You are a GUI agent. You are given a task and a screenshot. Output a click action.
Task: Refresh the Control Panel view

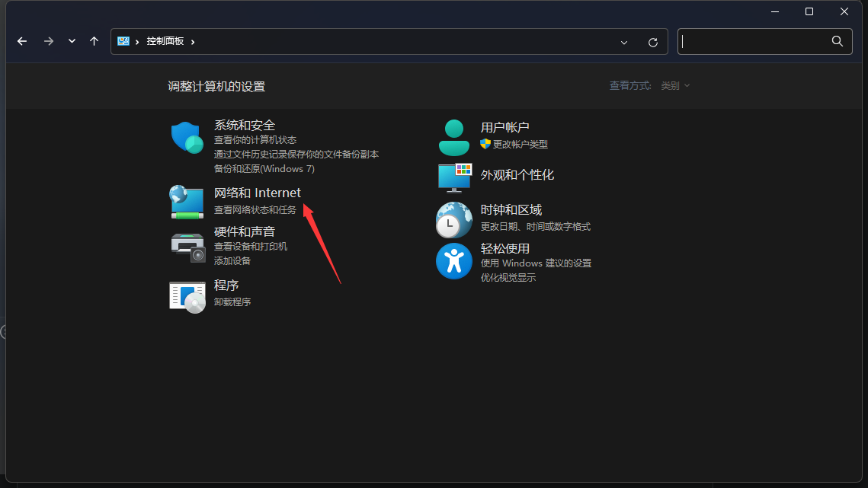[x=653, y=42]
